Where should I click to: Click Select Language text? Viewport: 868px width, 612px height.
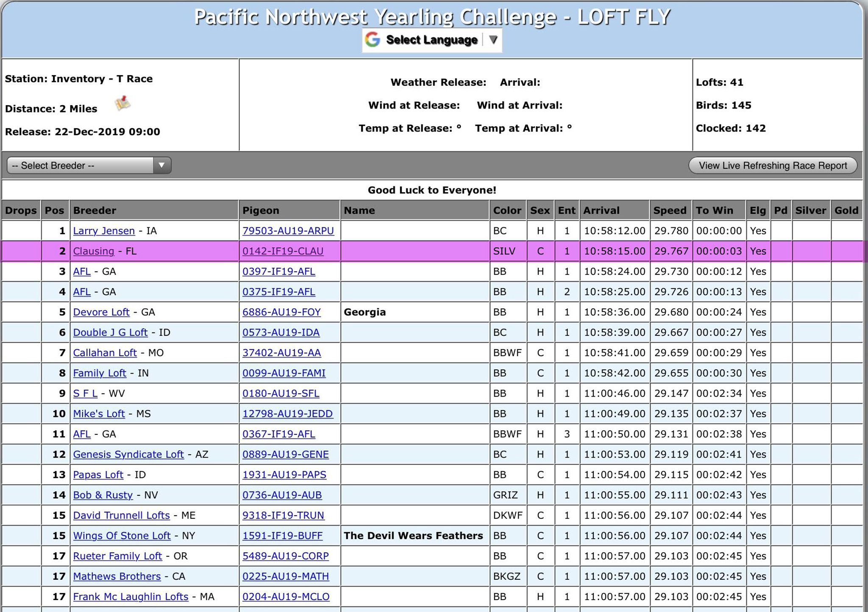[431, 40]
